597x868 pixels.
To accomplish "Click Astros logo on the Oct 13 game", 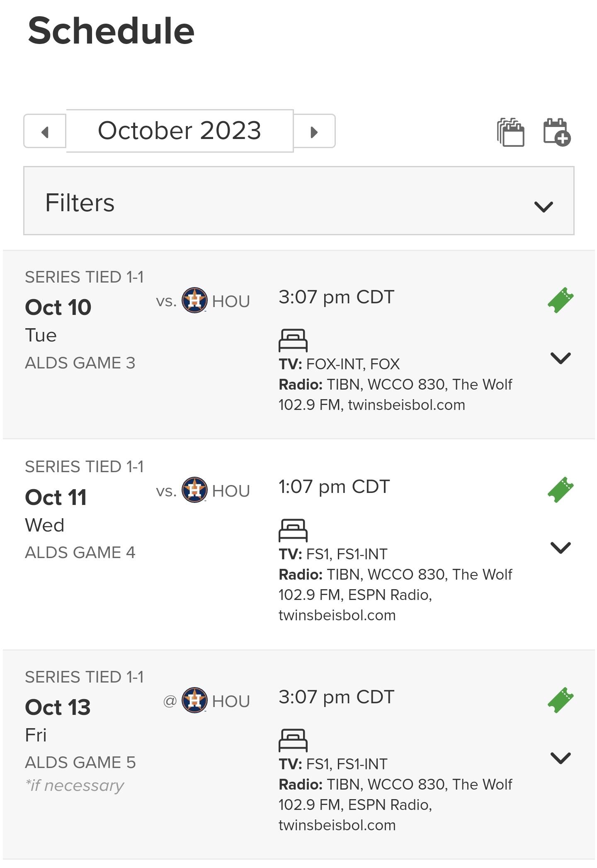I will 194,700.
